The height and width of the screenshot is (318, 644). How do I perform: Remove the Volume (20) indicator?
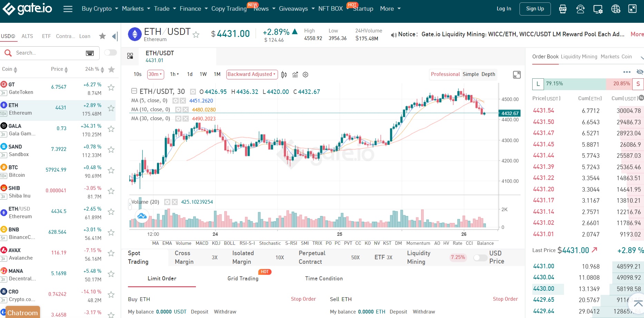point(175,202)
